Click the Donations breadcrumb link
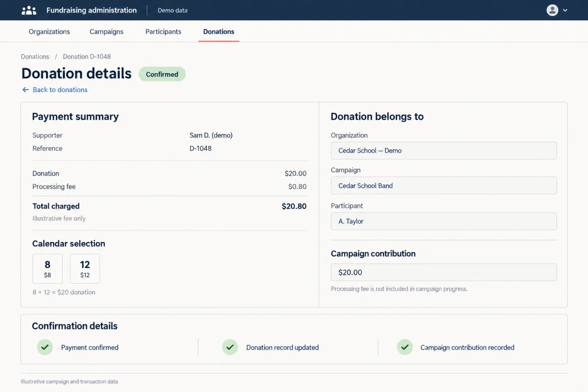The width and height of the screenshot is (588, 392). click(35, 56)
